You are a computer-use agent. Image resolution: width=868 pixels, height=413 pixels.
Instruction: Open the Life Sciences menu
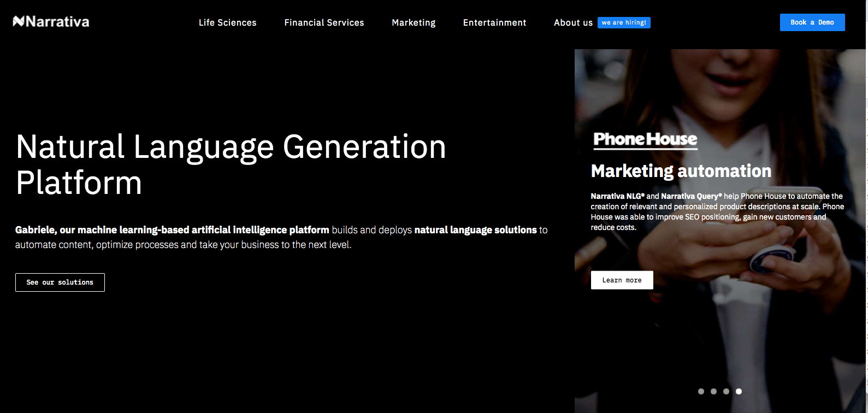click(228, 22)
